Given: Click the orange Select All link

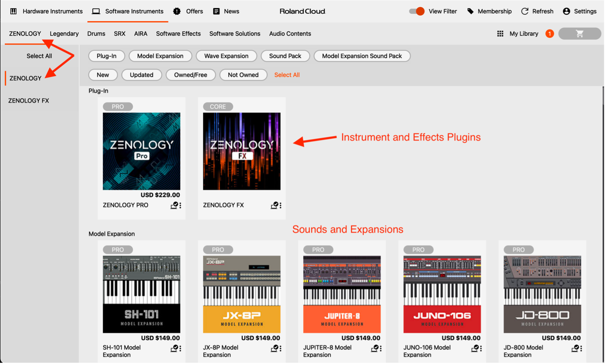Looking at the screenshot, I should click(x=287, y=75).
